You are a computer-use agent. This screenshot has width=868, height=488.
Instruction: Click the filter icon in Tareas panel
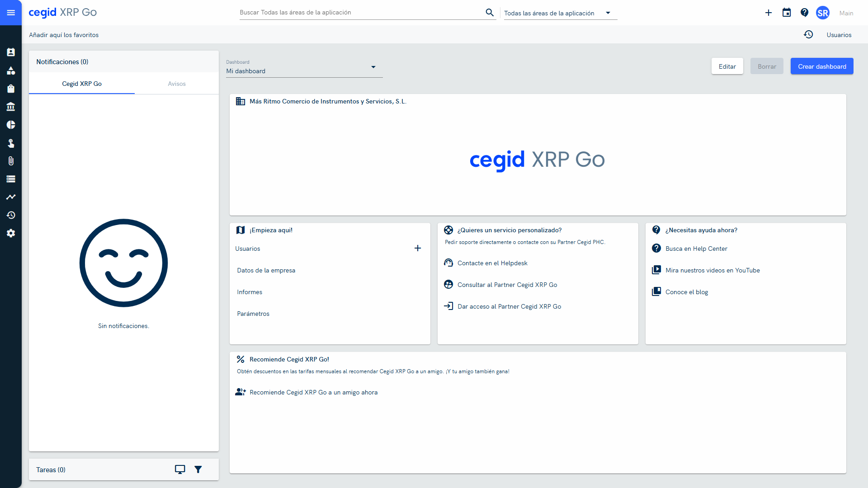[198, 469]
